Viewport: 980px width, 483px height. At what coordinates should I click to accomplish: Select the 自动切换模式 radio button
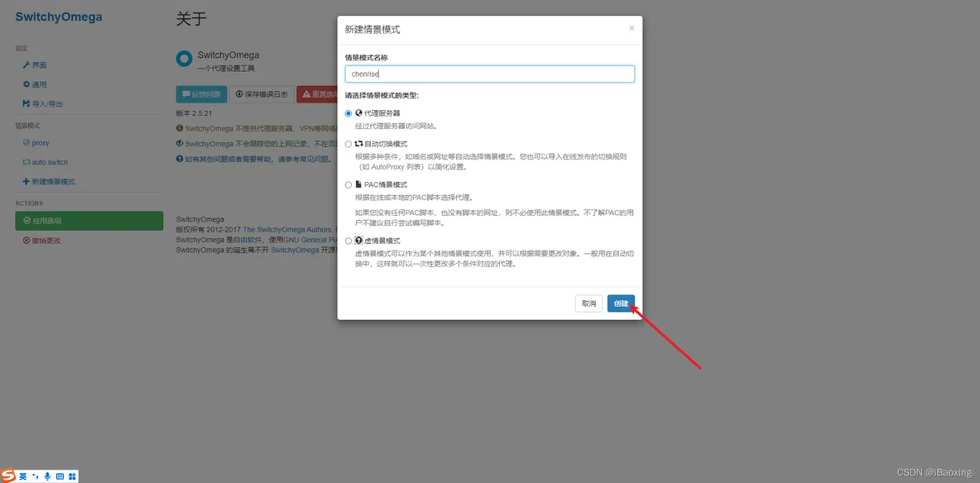click(348, 144)
